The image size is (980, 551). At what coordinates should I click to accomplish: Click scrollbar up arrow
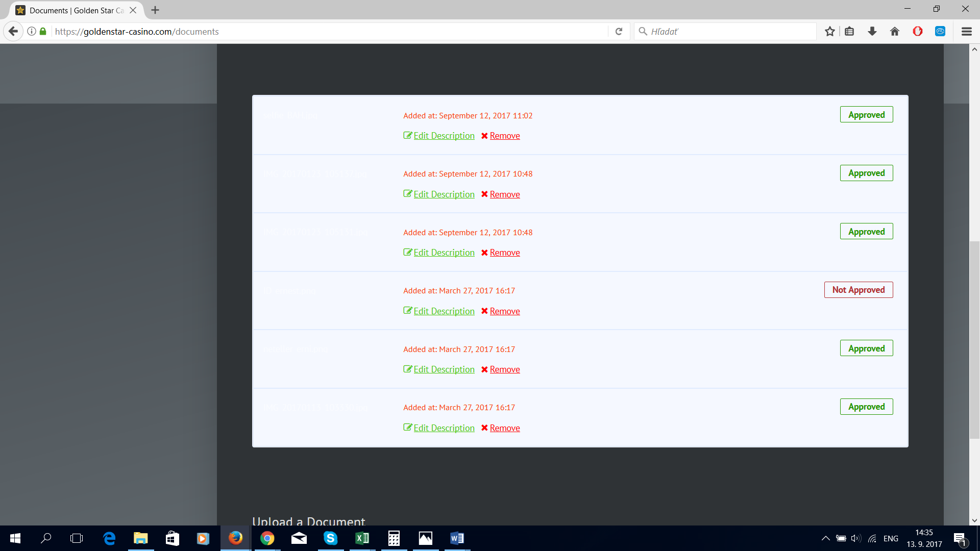click(974, 49)
